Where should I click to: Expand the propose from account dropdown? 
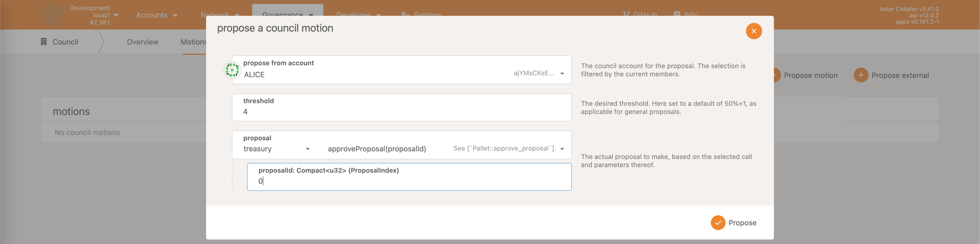562,74
